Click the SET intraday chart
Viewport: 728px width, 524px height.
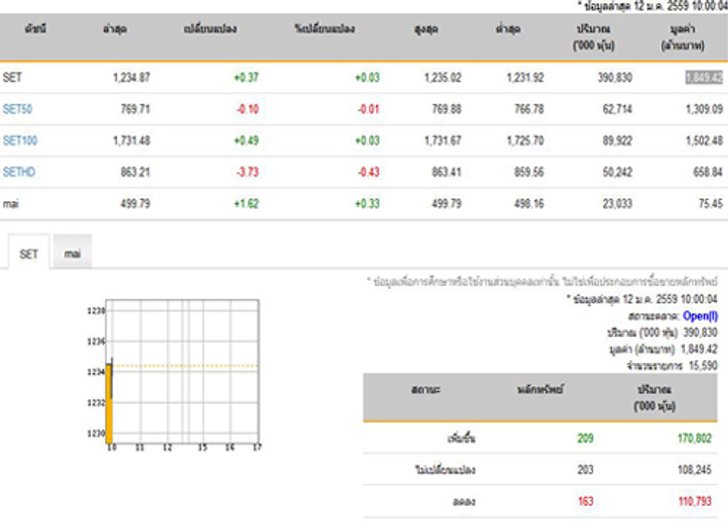175,375
